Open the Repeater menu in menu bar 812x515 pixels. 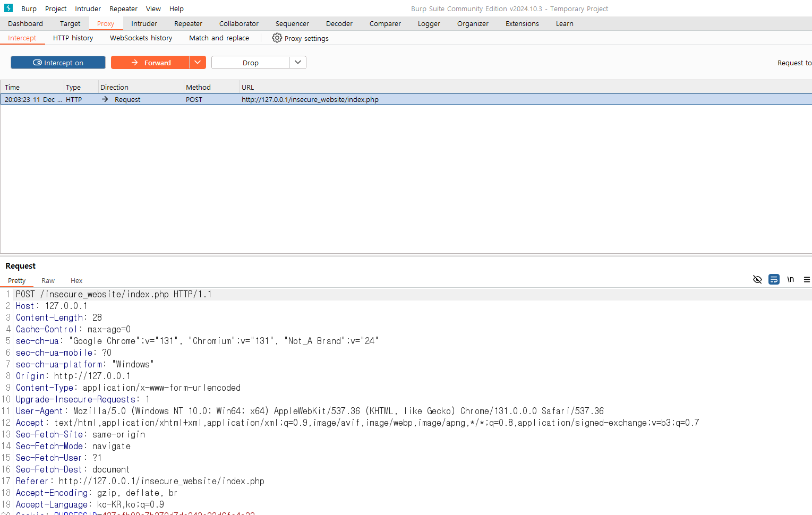123,8
